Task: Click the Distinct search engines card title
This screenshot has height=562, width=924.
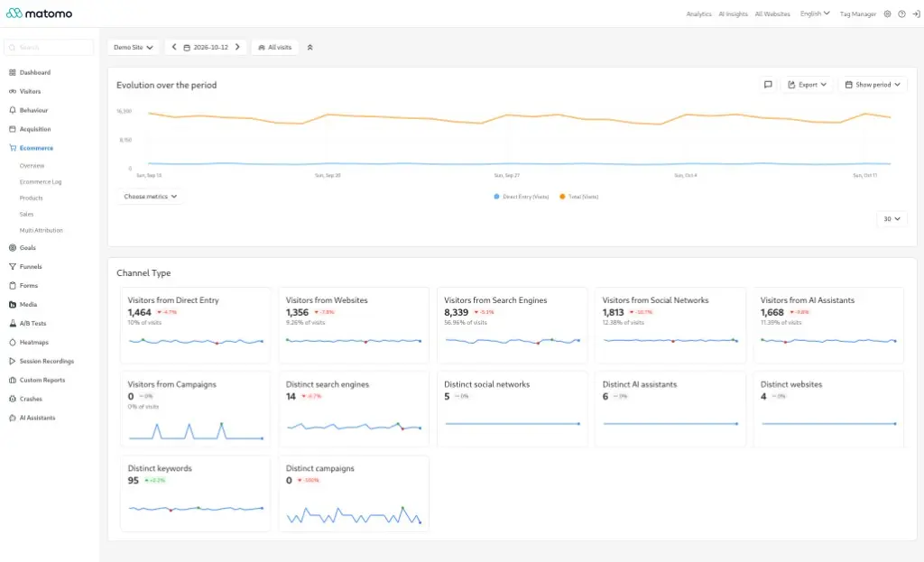Action: [x=328, y=384]
